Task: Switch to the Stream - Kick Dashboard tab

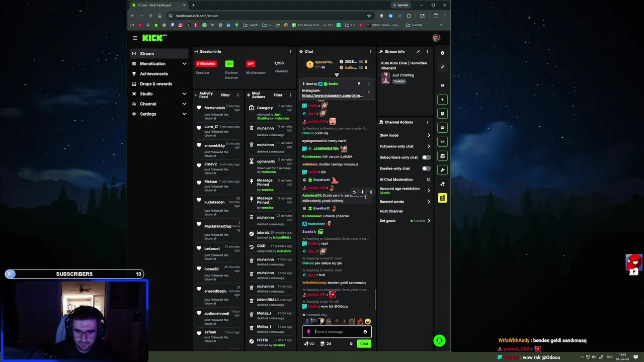Action: pyautogui.click(x=158, y=5)
